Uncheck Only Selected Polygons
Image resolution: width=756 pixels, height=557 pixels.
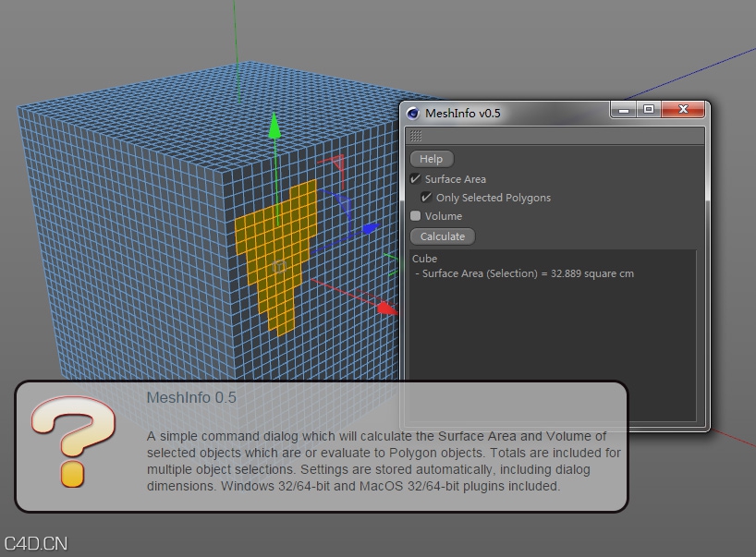(425, 197)
